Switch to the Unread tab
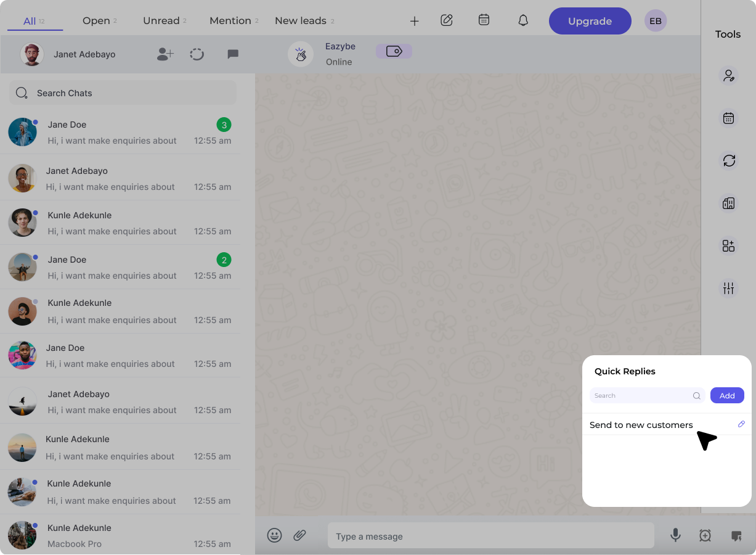 pyautogui.click(x=161, y=20)
